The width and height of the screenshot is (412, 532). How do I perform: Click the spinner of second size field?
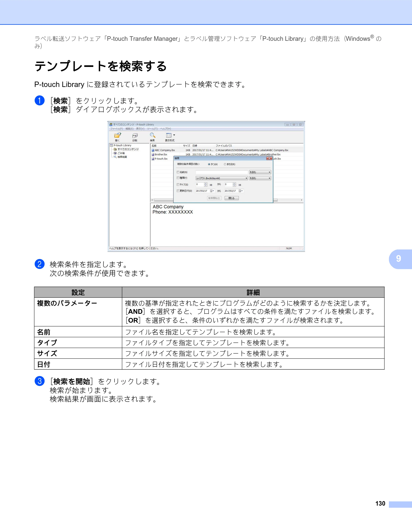tap(234, 184)
